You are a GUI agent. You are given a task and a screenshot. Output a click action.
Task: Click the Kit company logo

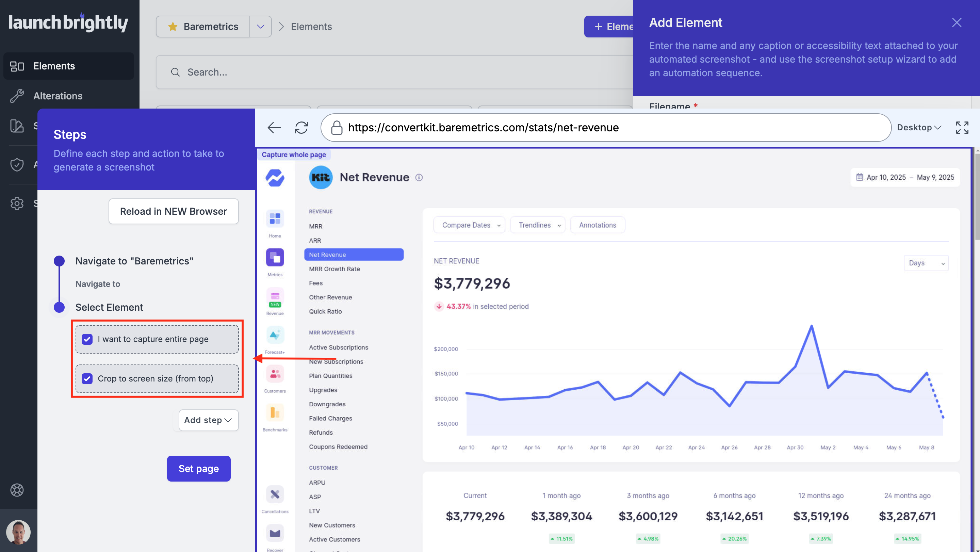[x=321, y=177]
